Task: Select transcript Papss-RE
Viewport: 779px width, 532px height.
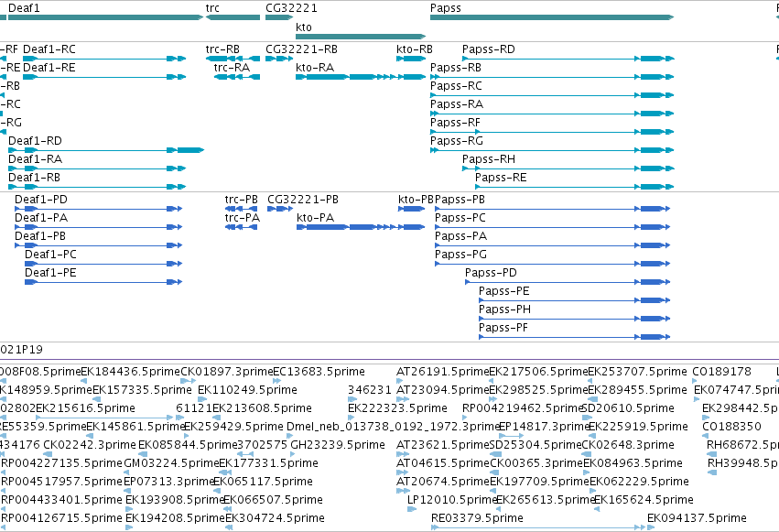Action: 501,178
